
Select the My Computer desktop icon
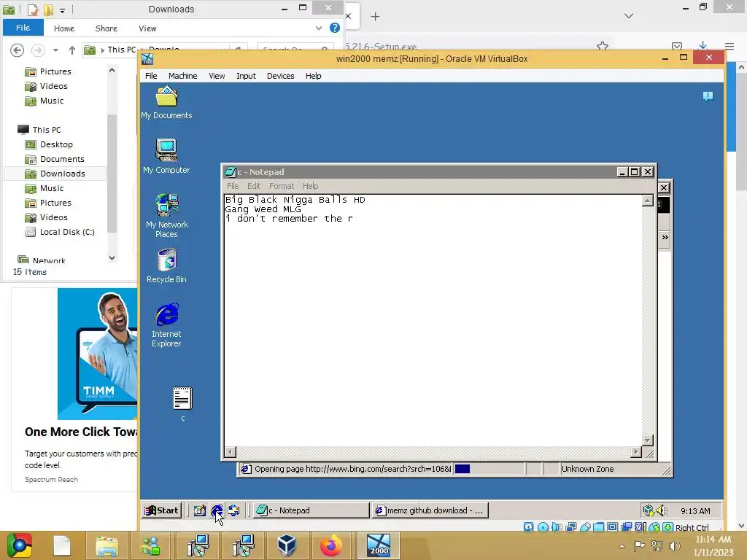(166, 156)
